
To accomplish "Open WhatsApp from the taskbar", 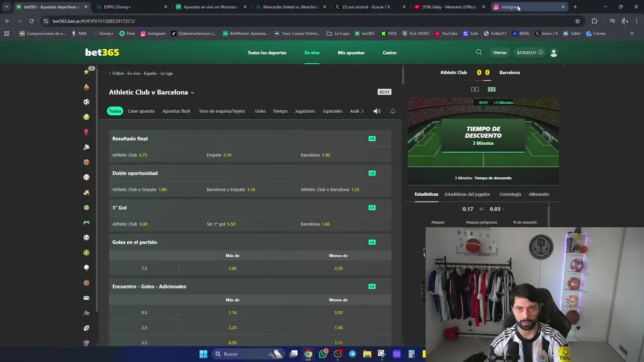I will pyautogui.click(x=323, y=354).
